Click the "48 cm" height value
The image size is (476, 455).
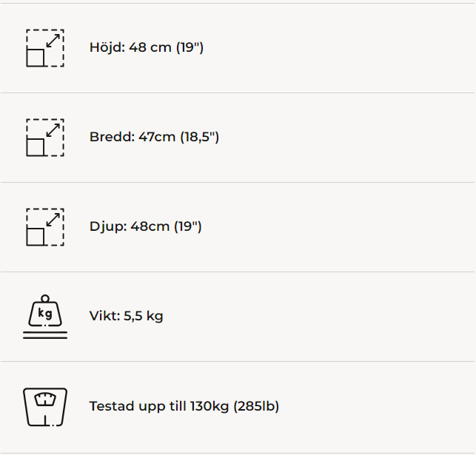tap(150, 48)
